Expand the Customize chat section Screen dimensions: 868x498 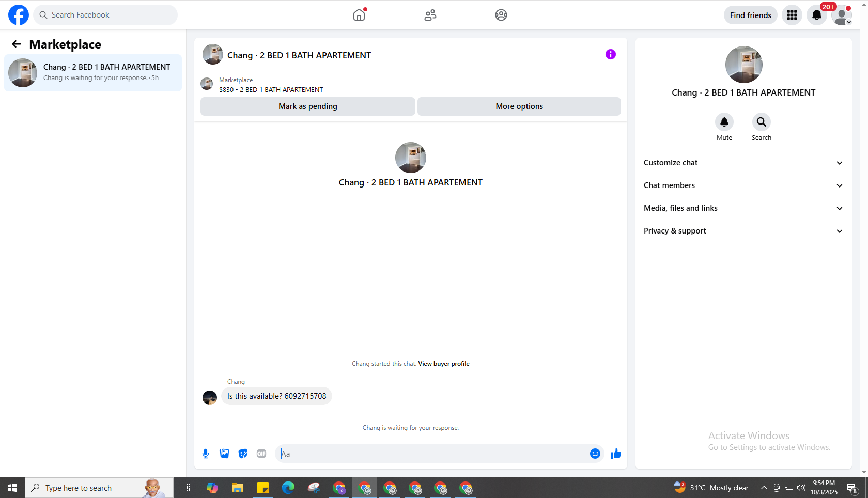pyautogui.click(x=743, y=163)
